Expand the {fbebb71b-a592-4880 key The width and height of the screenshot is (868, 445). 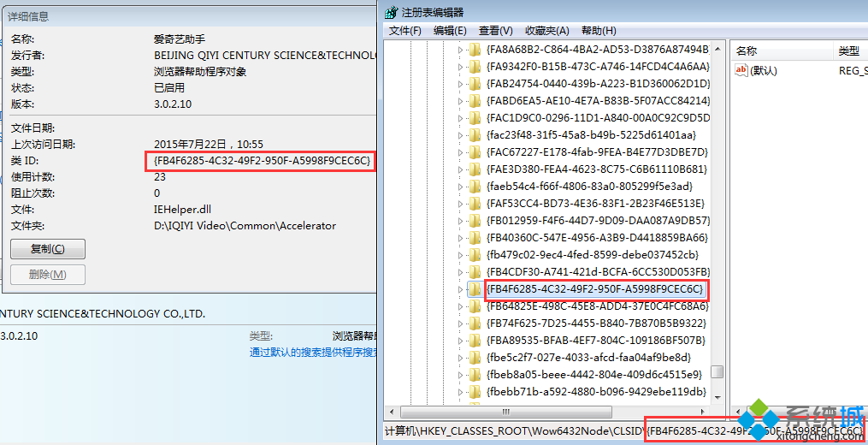click(x=460, y=392)
